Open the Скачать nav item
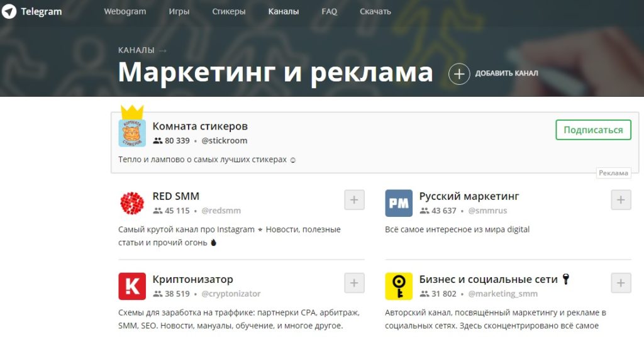 (375, 11)
